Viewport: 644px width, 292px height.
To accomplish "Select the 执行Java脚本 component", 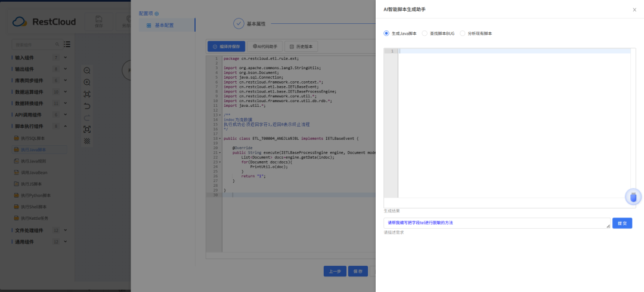I will click(40, 150).
